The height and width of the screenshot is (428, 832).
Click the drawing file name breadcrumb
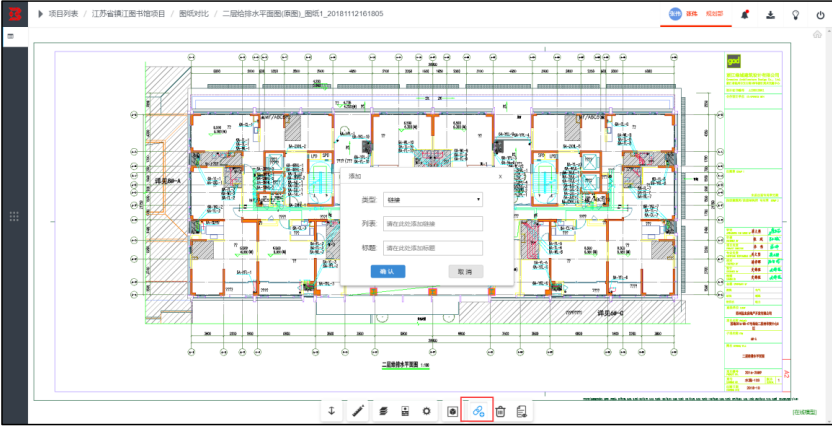pos(302,14)
